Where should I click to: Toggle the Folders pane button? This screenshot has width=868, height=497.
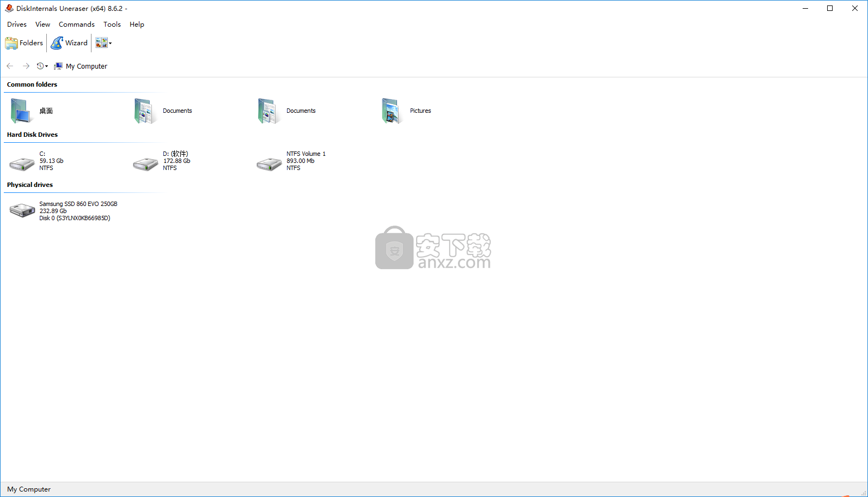pos(25,43)
